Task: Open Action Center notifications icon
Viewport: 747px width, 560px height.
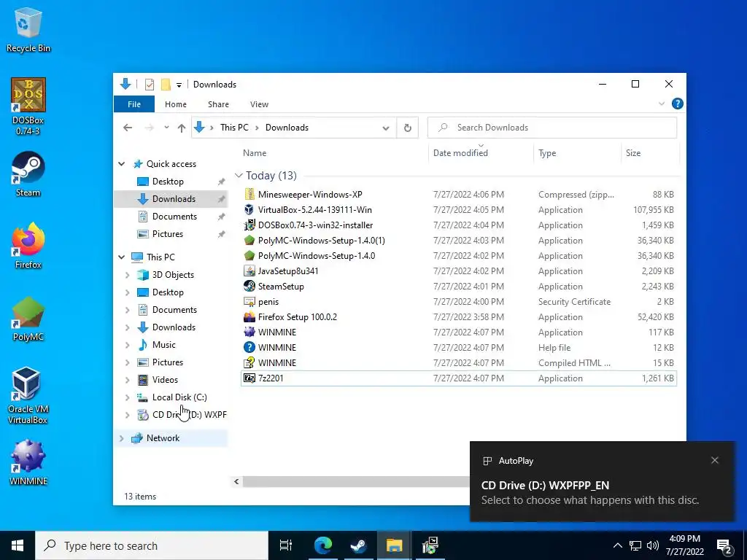Action: pos(724,545)
